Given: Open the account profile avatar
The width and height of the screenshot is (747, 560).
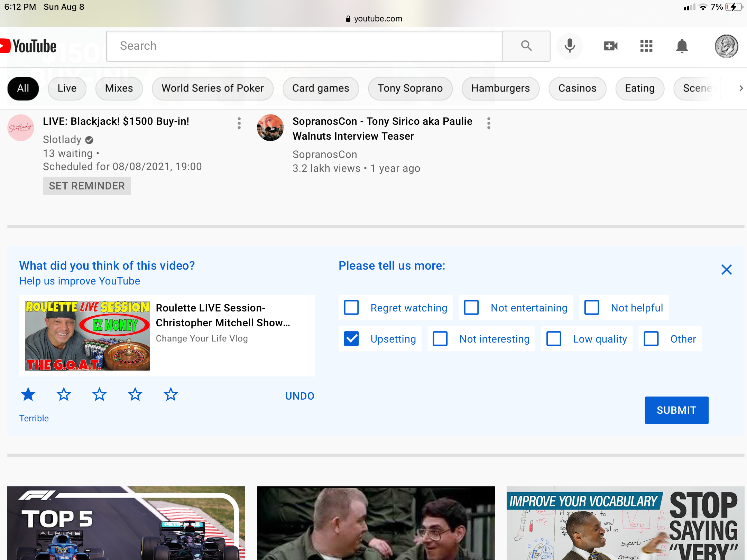Looking at the screenshot, I should (x=726, y=46).
